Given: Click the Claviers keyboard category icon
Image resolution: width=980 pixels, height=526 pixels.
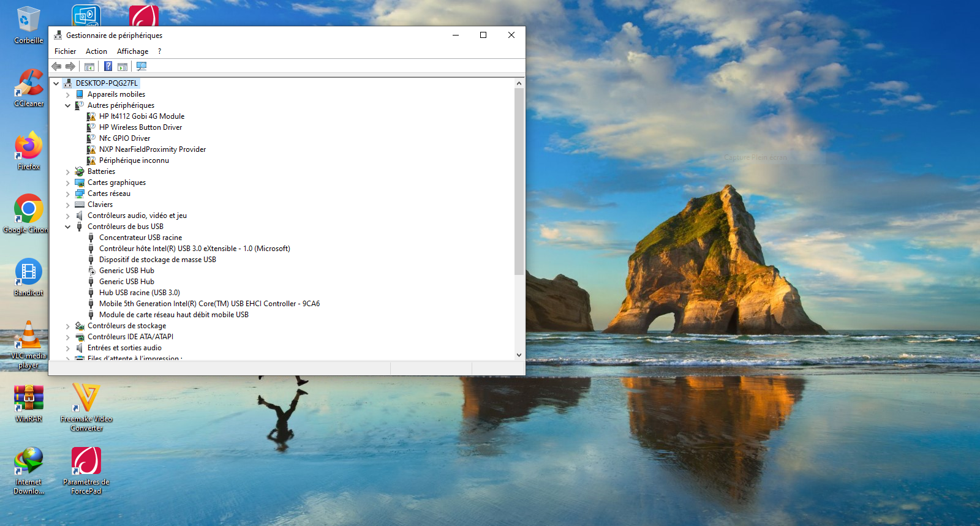Looking at the screenshot, I should tap(80, 205).
